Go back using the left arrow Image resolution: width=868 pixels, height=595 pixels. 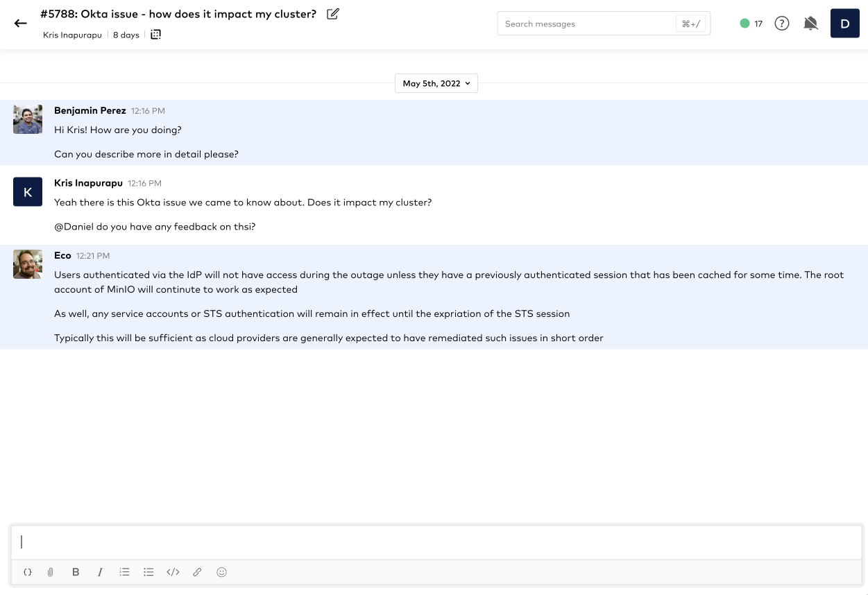(x=21, y=23)
